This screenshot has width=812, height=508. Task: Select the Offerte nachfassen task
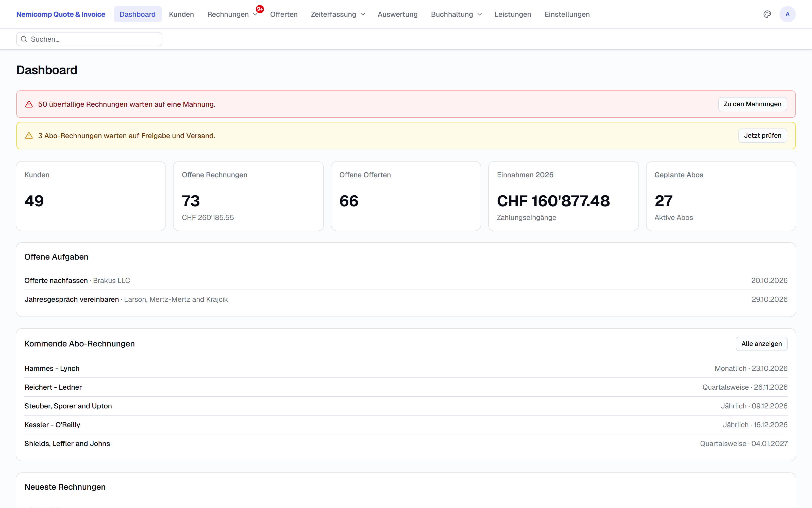coord(406,280)
